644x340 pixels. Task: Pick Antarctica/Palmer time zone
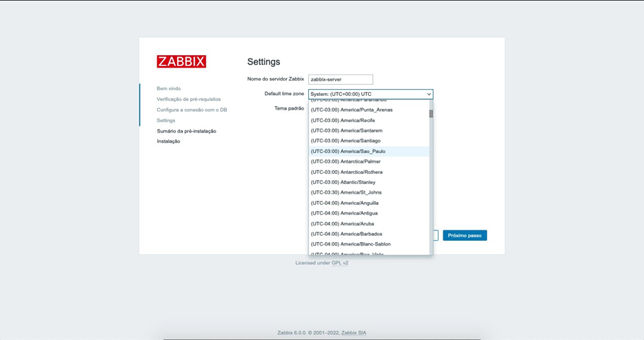369,161
